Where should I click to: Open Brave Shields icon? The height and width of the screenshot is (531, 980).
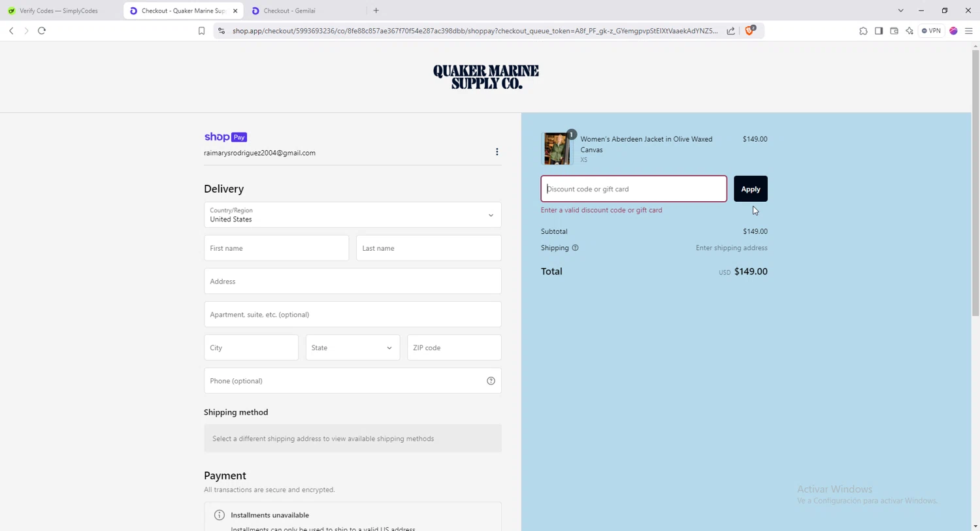tap(750, 30)
